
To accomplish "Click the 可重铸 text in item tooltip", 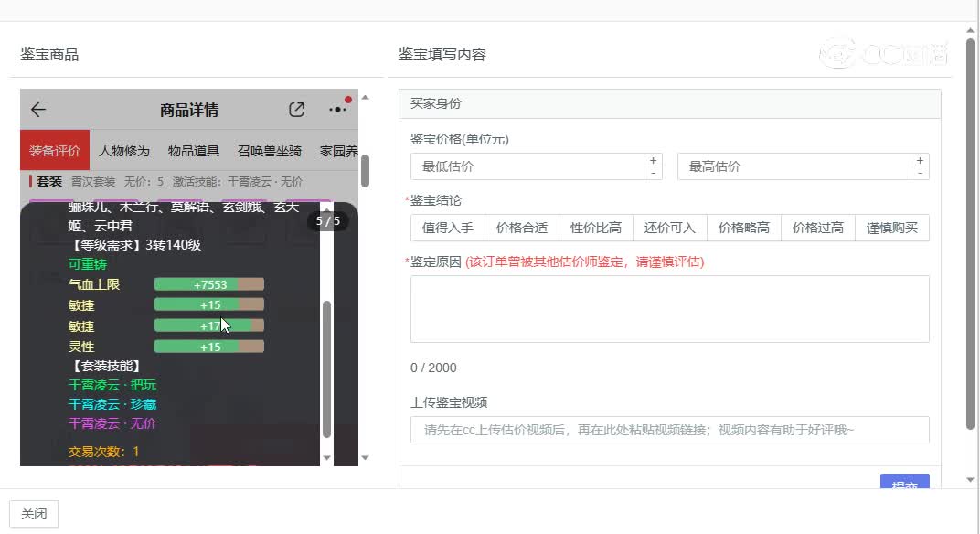I will pos(88,264).
